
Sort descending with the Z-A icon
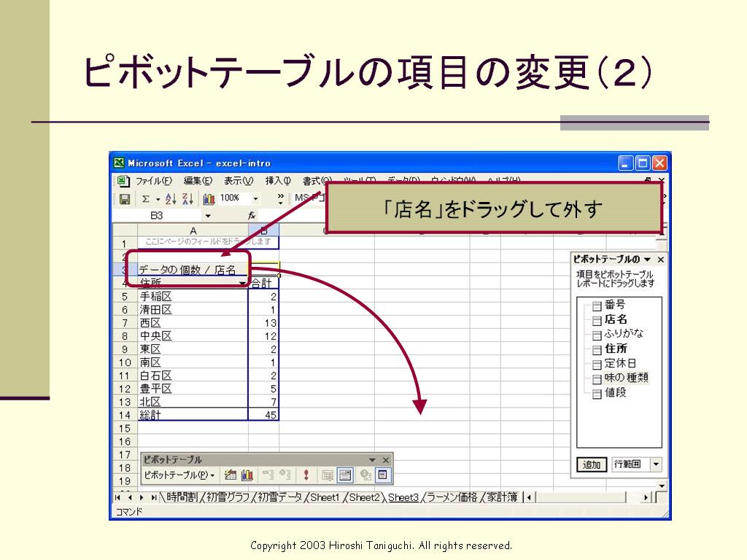coord(187,199)
